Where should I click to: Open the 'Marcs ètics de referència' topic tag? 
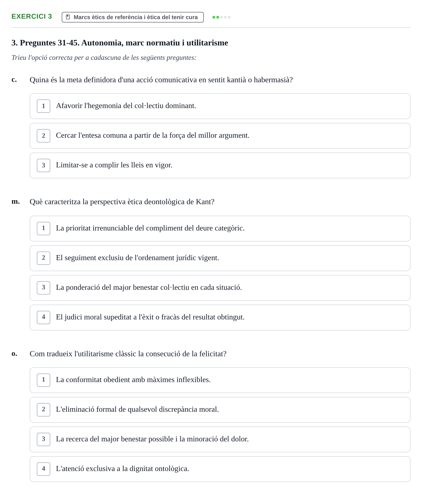(133, 17)
